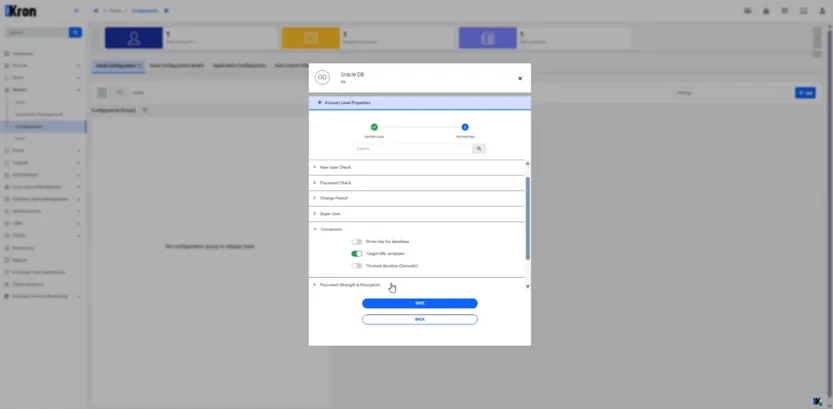Click the yellow summary tile icon
This screenshot has height=409, width=833.
click(x=311, y=38)
